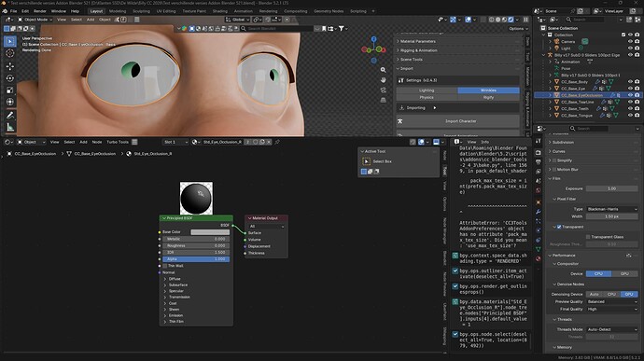Viewport: 644px width, 361px height.
Task: Switch perspective/orthographic grid gizmo
Action: (x=384, y=100)
